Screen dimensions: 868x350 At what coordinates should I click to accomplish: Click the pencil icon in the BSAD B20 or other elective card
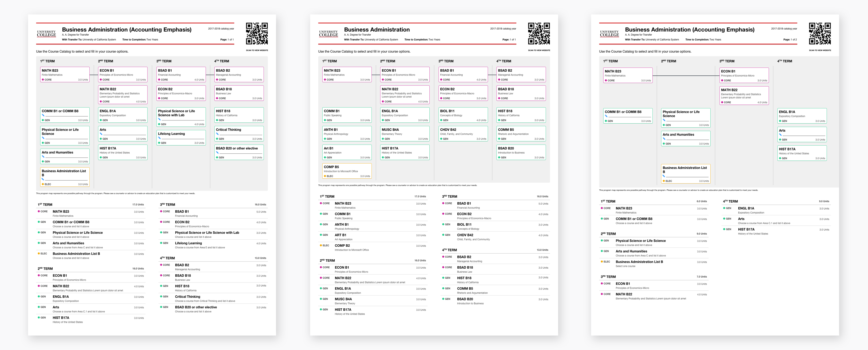tap(217, 152)
